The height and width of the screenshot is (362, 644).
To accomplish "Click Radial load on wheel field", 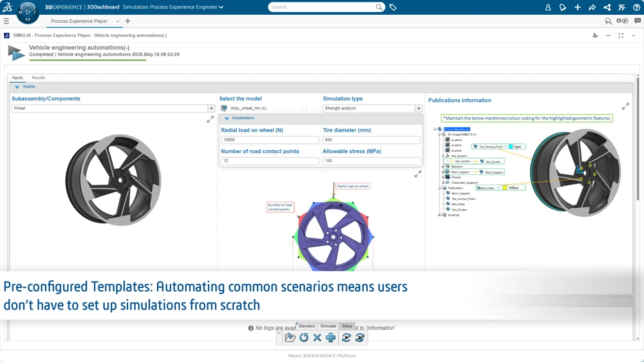I will [270, 140].
